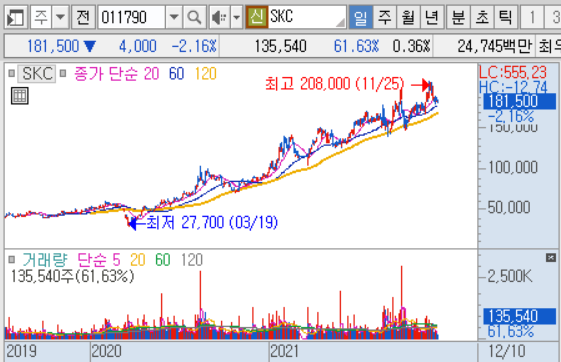Click the 최고 208,000 (11/25) high label

(x=334, y=84)
